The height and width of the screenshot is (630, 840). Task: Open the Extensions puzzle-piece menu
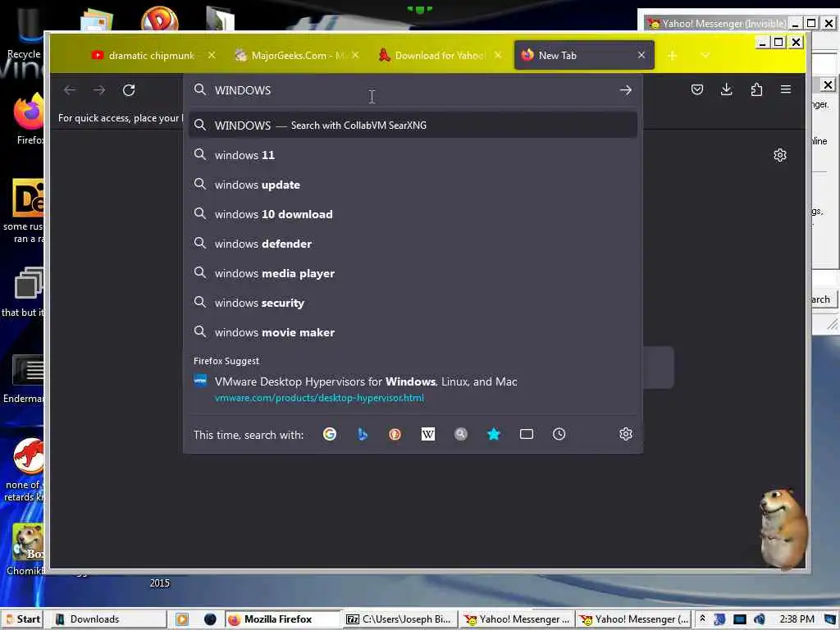(756, 89)
